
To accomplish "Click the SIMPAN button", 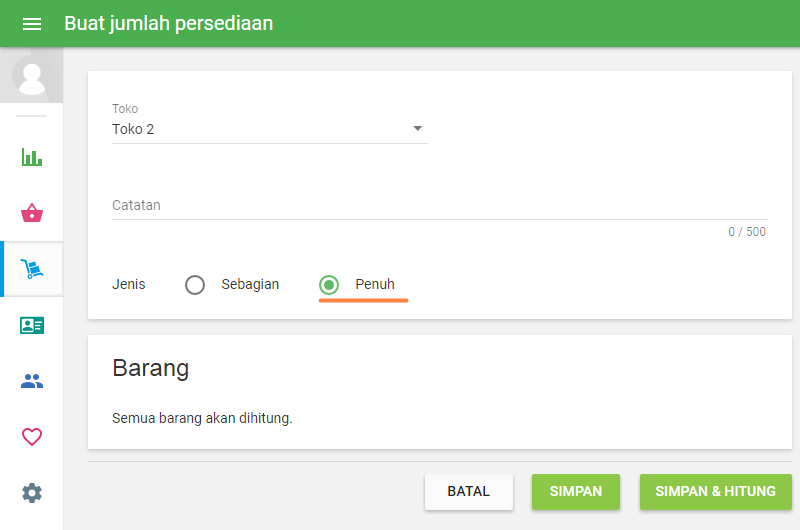I will tap(576, 492).
